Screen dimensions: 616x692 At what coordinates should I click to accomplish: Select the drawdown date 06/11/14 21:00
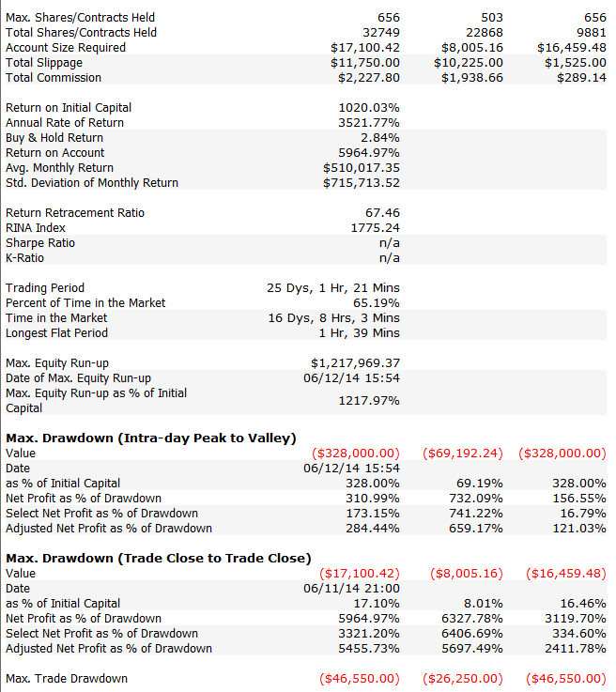click(x=351, y=588)
